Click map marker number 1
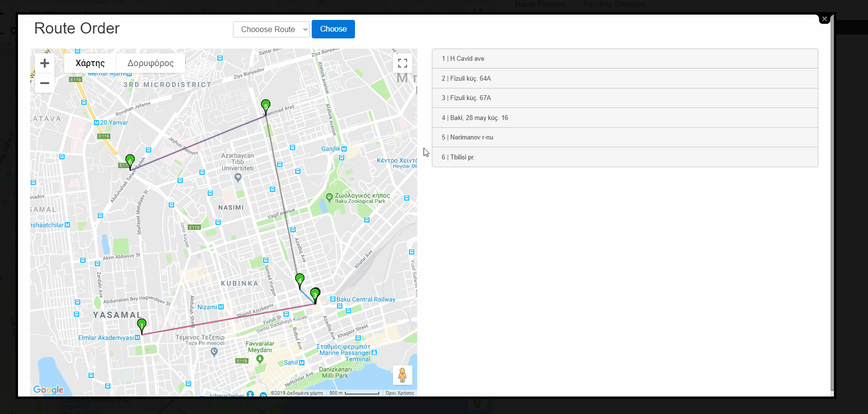This screenshot has width=868, height=414. point(142,325)
